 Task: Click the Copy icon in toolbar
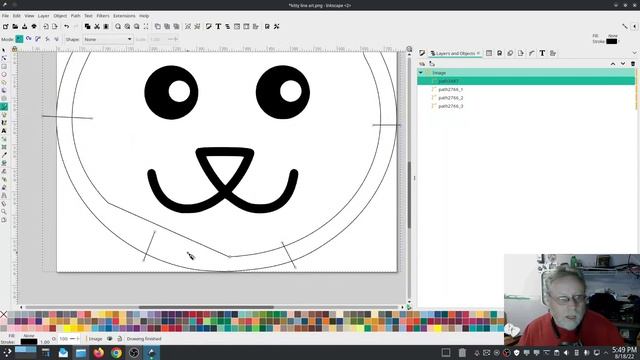pyautogui.click(x=87, y=27)
